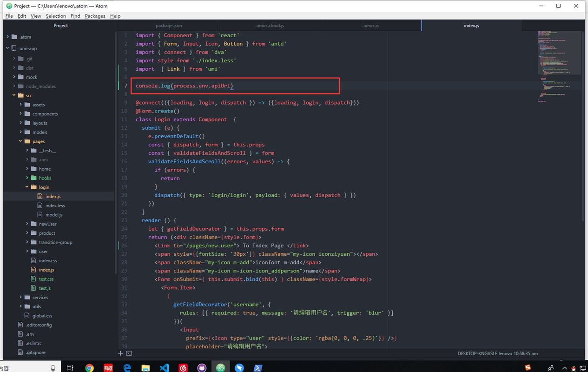
Task: Click the green hooks folder icon
Action: [x=34, y=178]
